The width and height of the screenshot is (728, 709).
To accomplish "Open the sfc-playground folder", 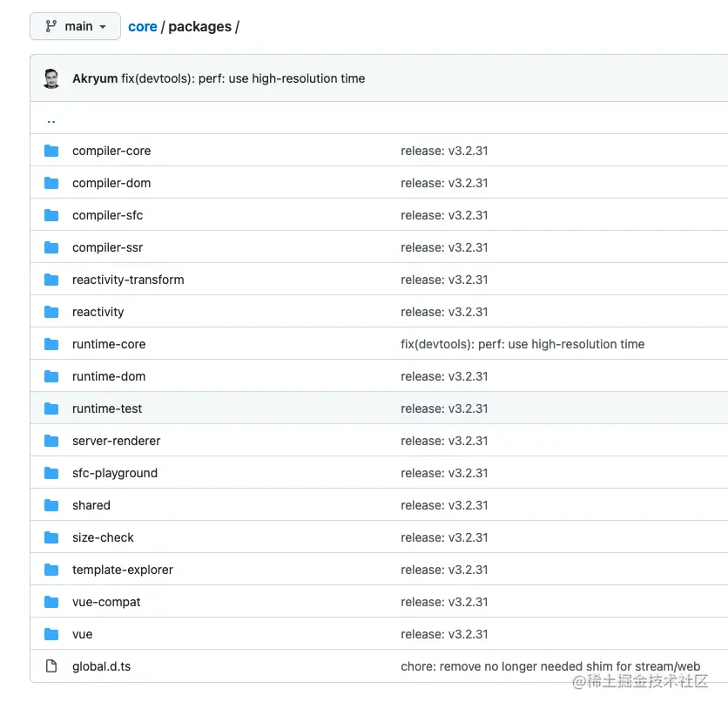I will pyautogui.click(x=115, y=473).
